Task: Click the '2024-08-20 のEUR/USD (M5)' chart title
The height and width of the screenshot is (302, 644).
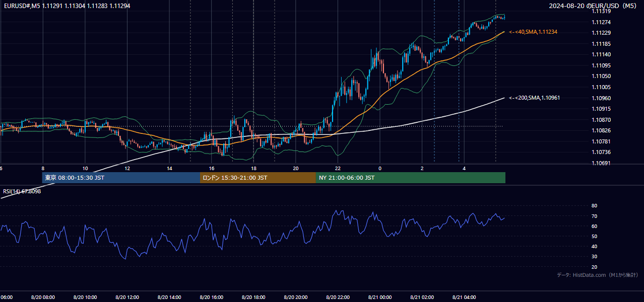Action: click(x=593, y=6)
